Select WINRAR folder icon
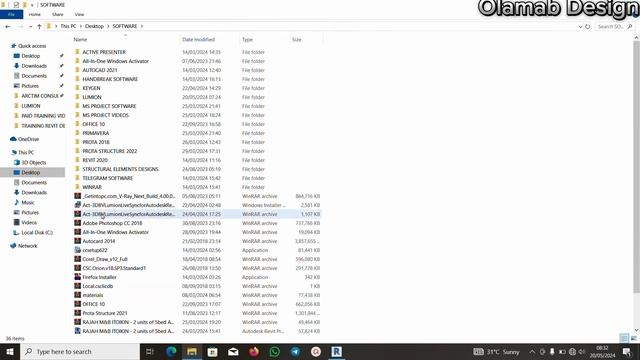Viewport: 640px width, 360px height. click(78, 187)
